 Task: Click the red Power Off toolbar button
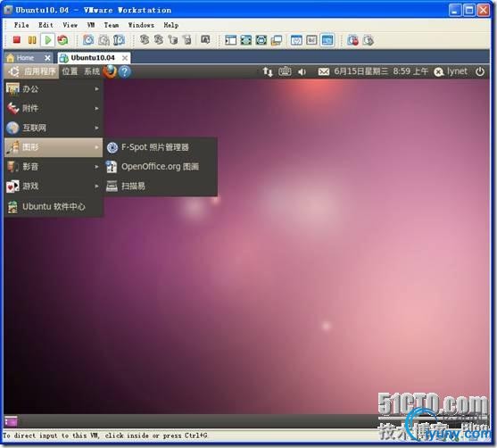(16, 40)
